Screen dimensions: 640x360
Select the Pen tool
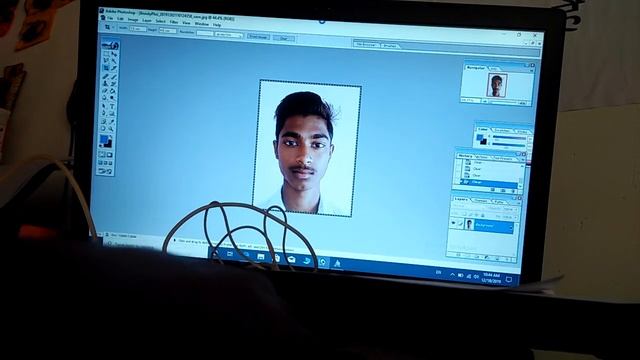[105, 113]
